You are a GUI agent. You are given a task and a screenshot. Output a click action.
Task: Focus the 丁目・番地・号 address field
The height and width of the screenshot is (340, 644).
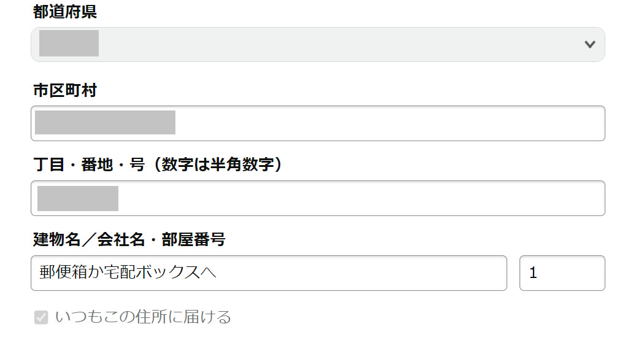(318, 198)
